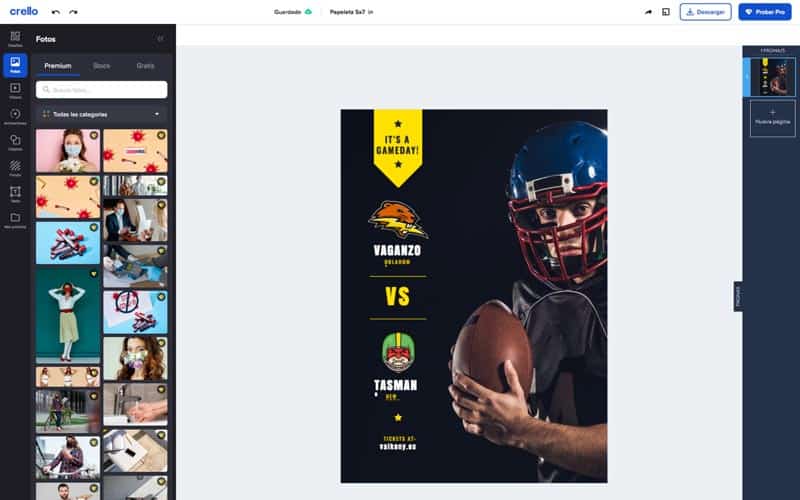Open the Diseños templates sidebar icon
The image size is (800, 500).
[15, 39]
